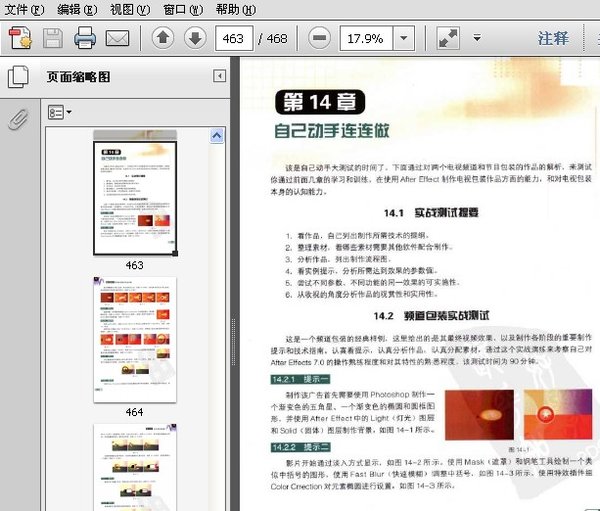Toggle the page thumbnails panel icon
Viewport: 600px width, 511px height.
(x=18, y=77)
